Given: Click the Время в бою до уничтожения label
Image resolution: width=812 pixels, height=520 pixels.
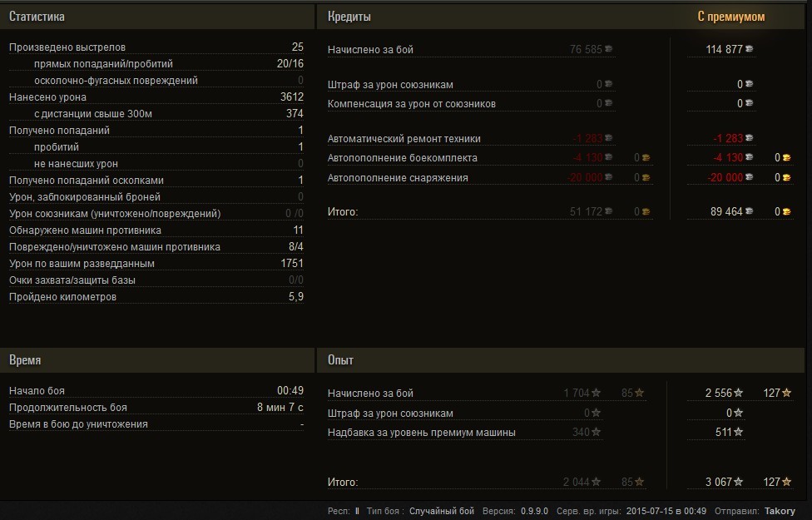Looking at the screenshot, I should point(78,424).
